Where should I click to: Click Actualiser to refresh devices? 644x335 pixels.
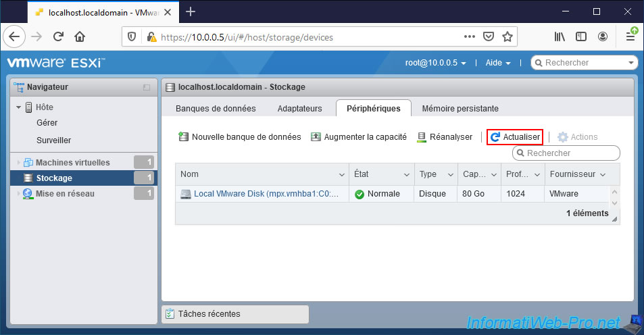(515, 136)
